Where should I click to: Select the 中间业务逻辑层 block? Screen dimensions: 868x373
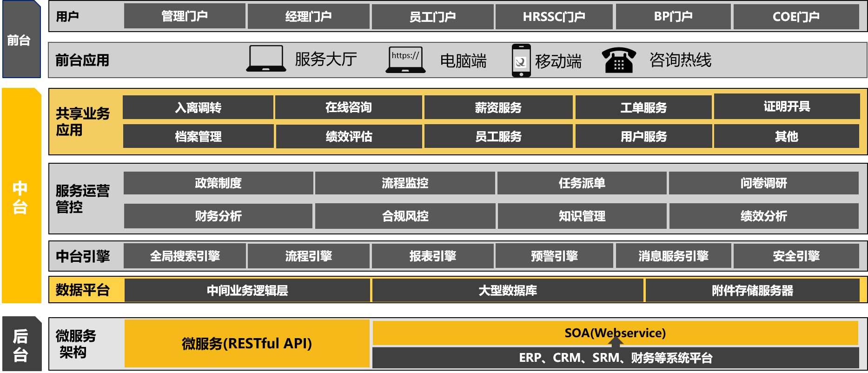[x=247, y=290]
